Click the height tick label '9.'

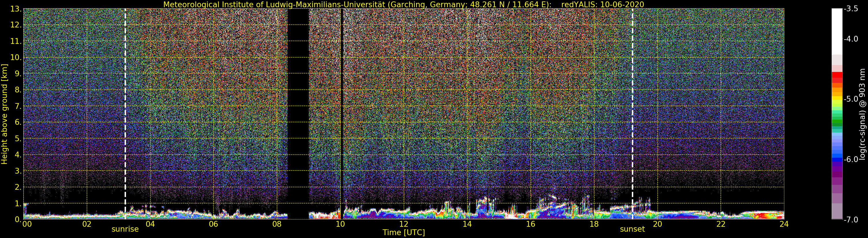click(x=18, y=74)
